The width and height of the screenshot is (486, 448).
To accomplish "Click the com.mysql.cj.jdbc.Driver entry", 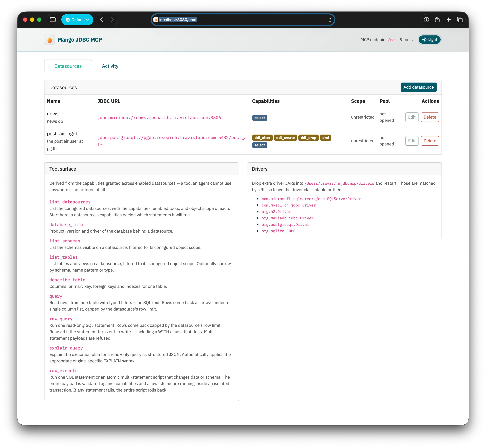I will (x=289, y=205).
